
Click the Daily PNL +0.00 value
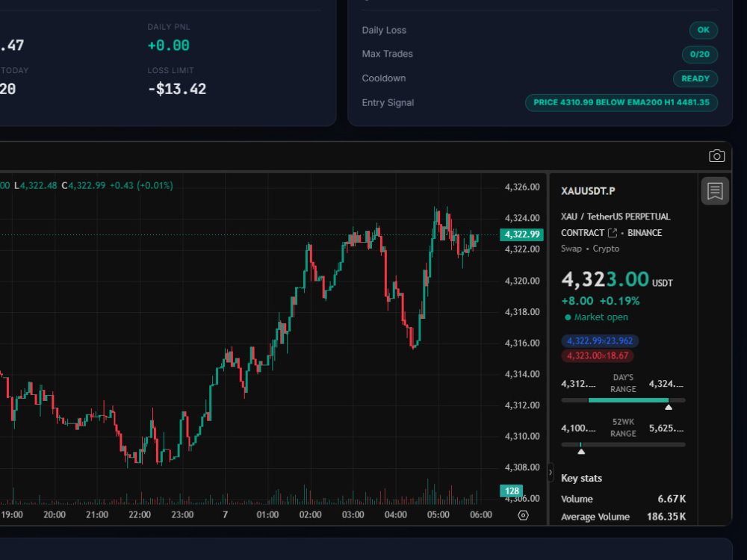pyautogui.click(x=169, y=46)
